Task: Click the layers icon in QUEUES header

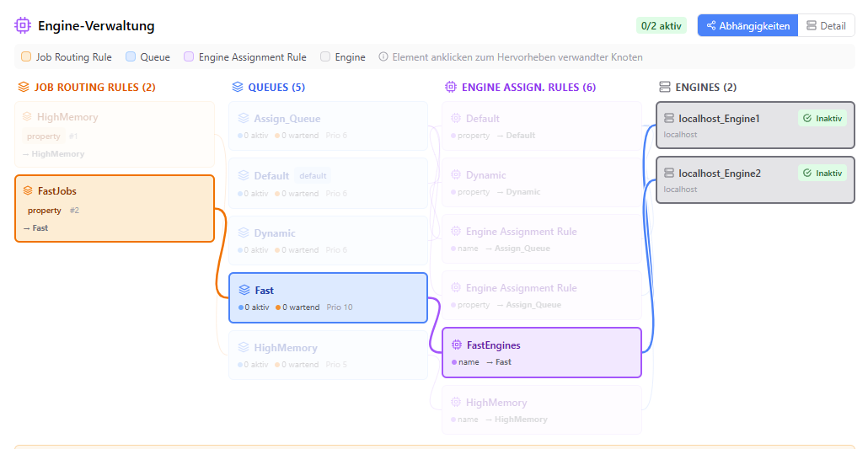Action: pyautogui.click(x=238, y=87)
